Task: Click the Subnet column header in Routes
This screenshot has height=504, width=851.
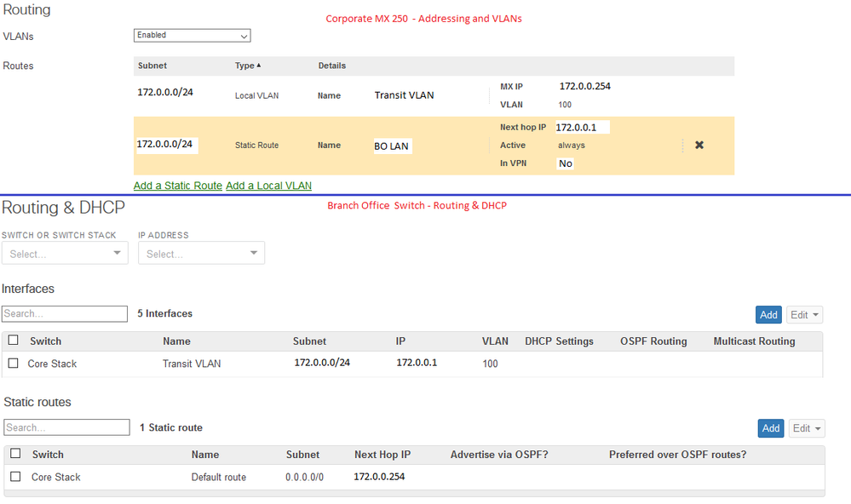Action: click(152, 66)
